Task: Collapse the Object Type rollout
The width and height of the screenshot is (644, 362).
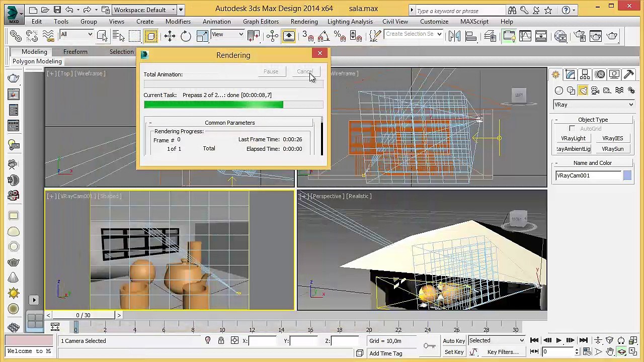Action: [593, 120]
